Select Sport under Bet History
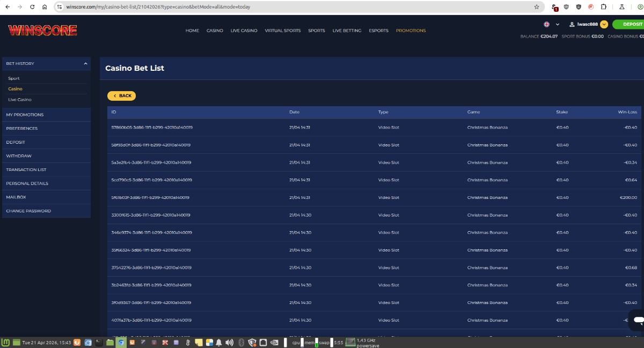The image size is (644, 348). 14,78
